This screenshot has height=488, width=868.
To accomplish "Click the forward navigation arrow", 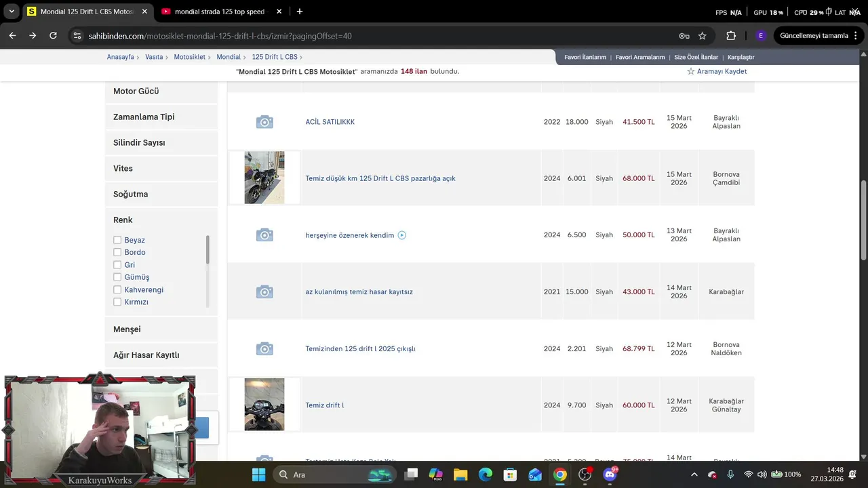I will pyautogui.click(x=33, y=36).
